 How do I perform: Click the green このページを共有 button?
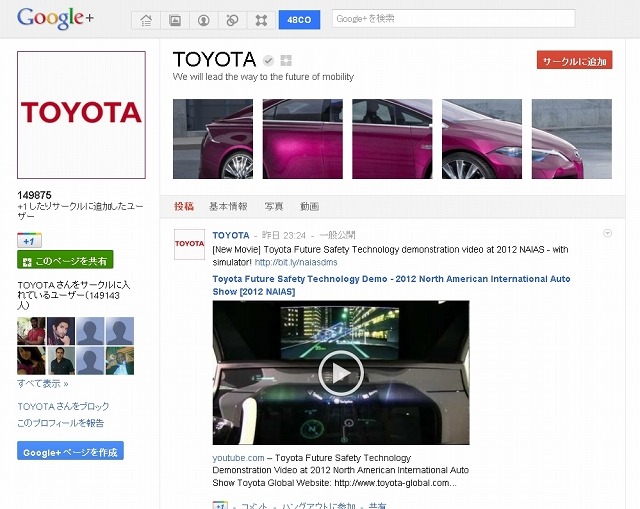tap(65, 260)
